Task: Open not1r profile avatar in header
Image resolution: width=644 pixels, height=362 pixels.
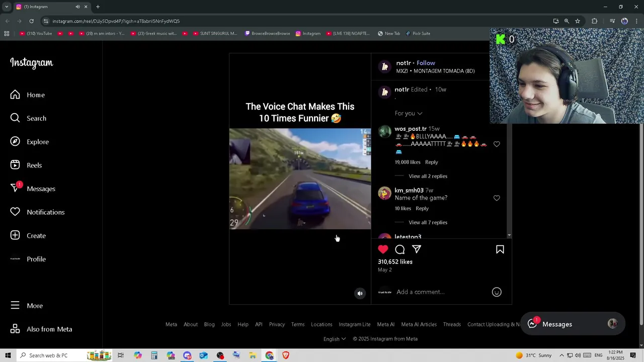Action: (385, 67)
